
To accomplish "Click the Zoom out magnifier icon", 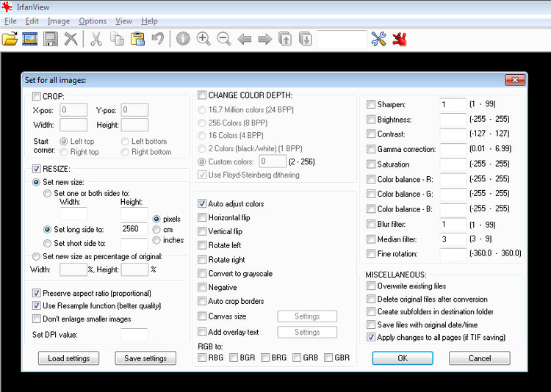I will [x=224, y=39].
